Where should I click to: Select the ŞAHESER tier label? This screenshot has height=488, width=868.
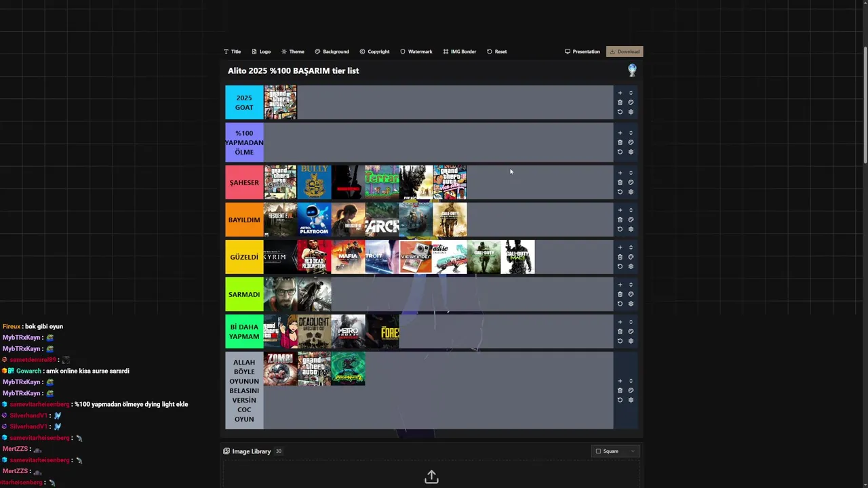244,182
